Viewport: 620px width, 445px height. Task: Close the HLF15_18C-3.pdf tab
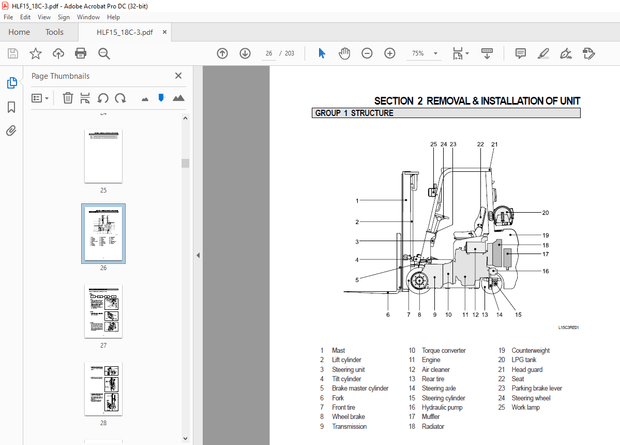164,32
